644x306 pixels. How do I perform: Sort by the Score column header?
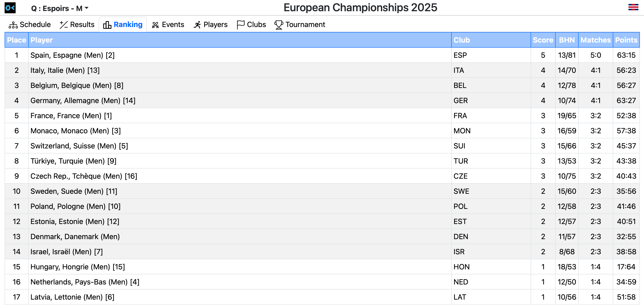pyautogui.click(x=543, y=40)
